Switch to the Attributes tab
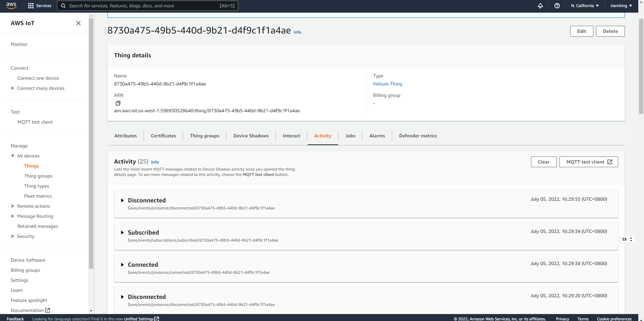The image size is (644, 321). tap(125, 136)
